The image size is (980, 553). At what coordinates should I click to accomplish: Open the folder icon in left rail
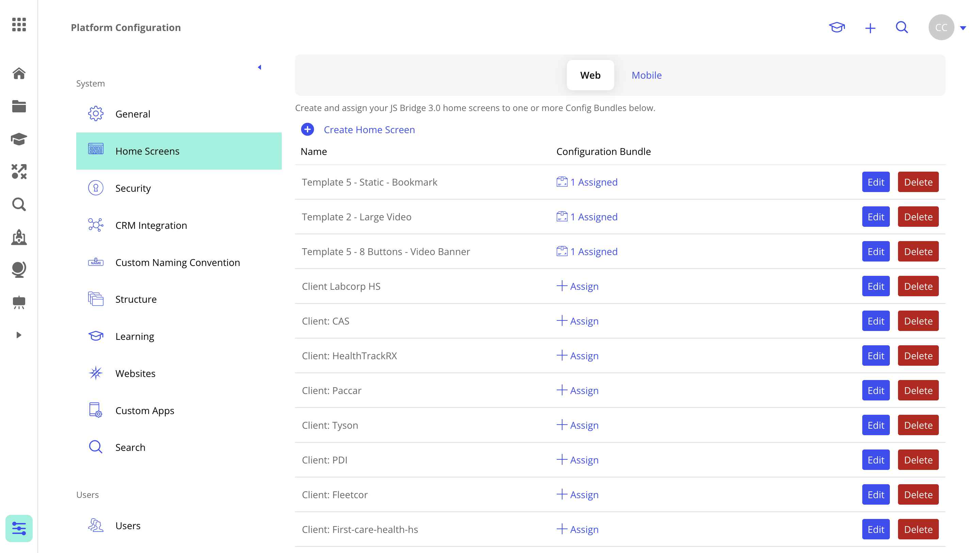coord(19,106)
